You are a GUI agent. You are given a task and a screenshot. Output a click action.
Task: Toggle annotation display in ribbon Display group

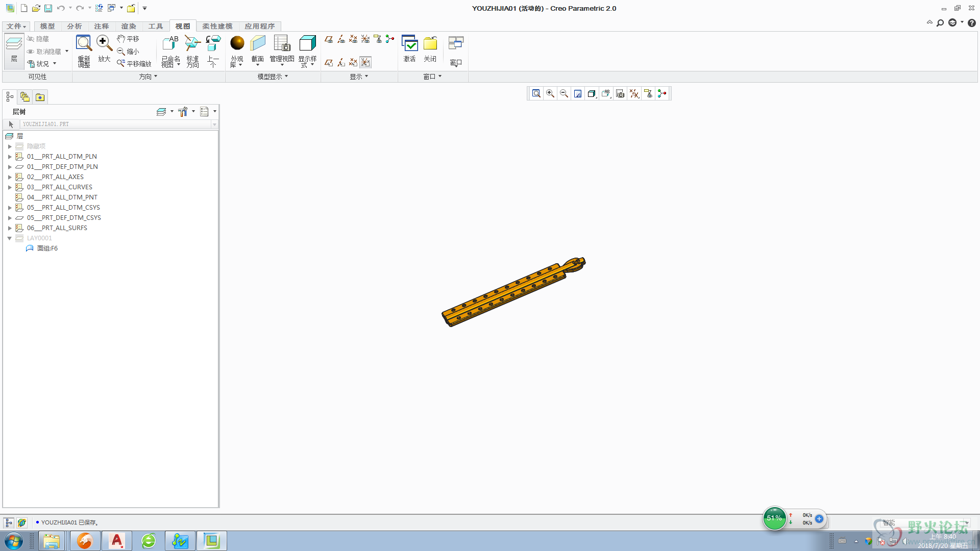click(378, 39)
